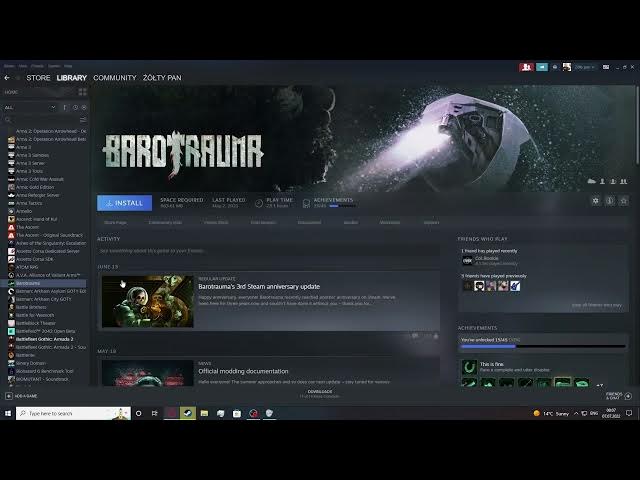Select ATOM RPG in the game list
Viewport: 640px width, 480px height.
(27, 267)
